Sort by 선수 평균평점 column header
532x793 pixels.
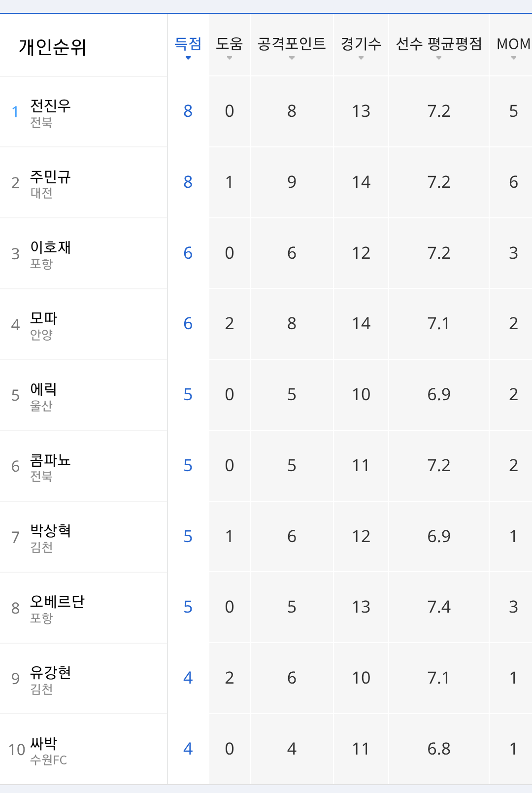click(x=438, y=45)
